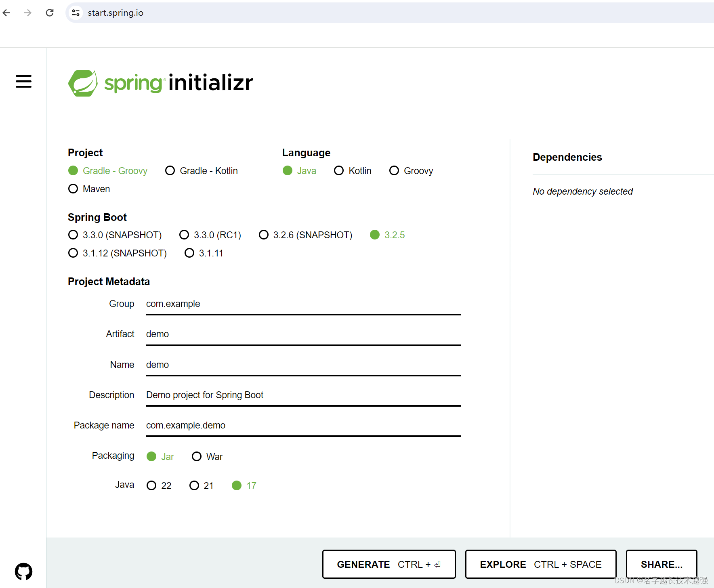
Task: Select Spring Boot 3.2.6 (SNAPSHOT)
Action: pos(306,235)
